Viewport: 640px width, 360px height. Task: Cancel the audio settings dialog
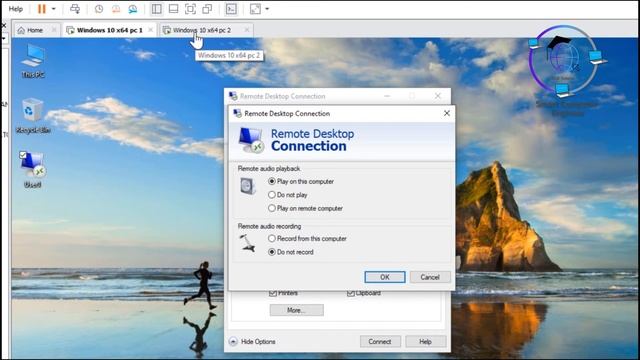tap(430, 277)
